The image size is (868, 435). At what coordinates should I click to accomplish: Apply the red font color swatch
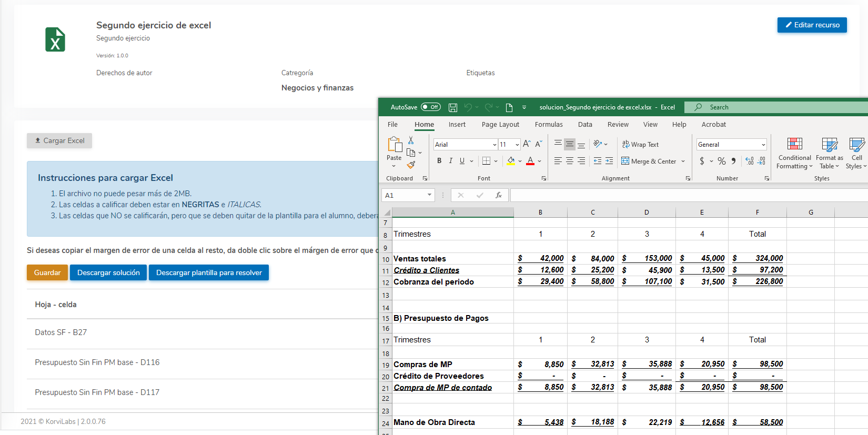[530, 161]
